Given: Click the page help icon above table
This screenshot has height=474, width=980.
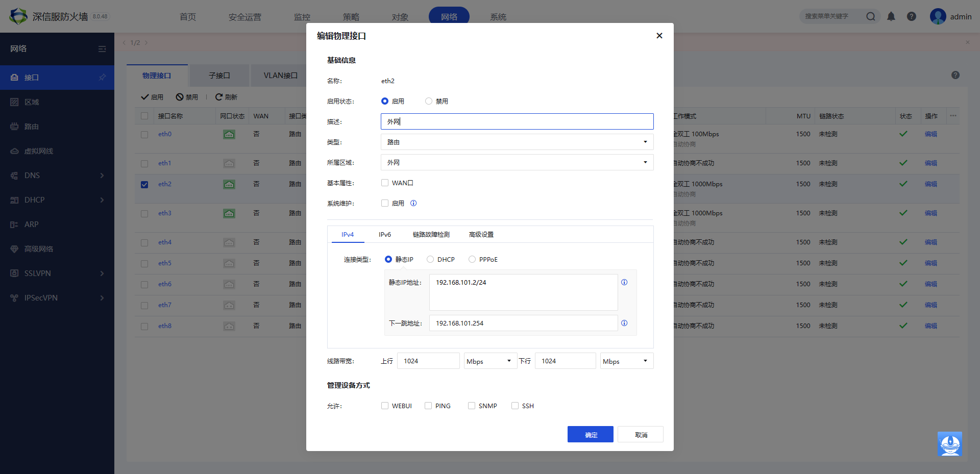Looking at the screenshot, I should point(955,75).
